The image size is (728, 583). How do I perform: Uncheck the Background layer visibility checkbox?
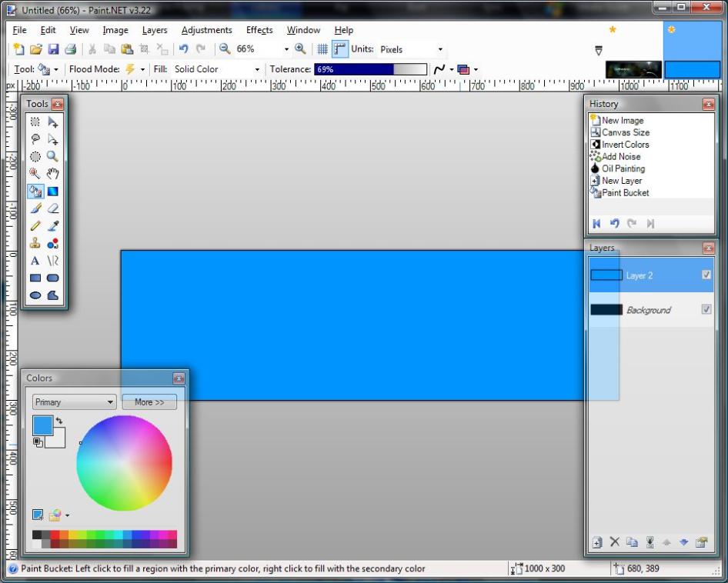pos(706,309)
